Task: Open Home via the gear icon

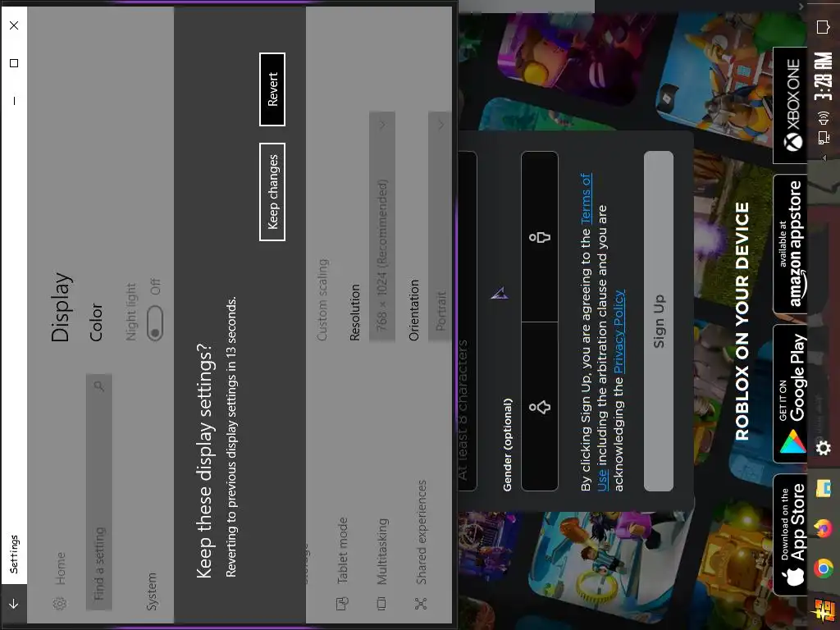Action: tap(59, 604)
